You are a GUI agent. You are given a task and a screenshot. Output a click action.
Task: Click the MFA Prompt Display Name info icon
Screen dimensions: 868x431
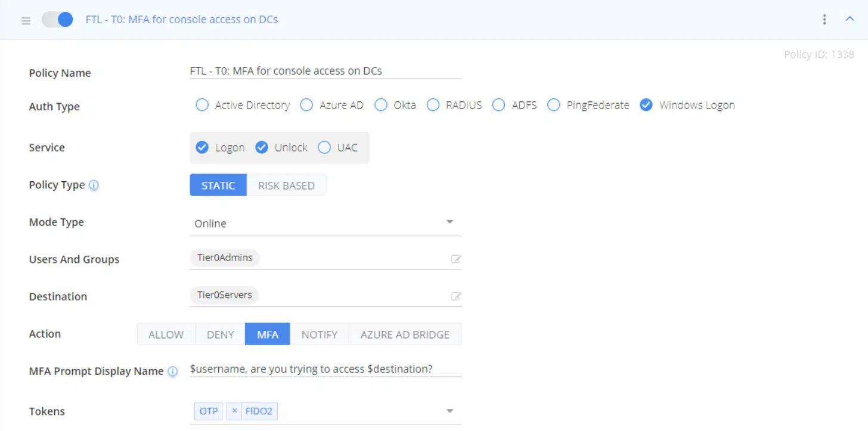click(x=172, y=371)
